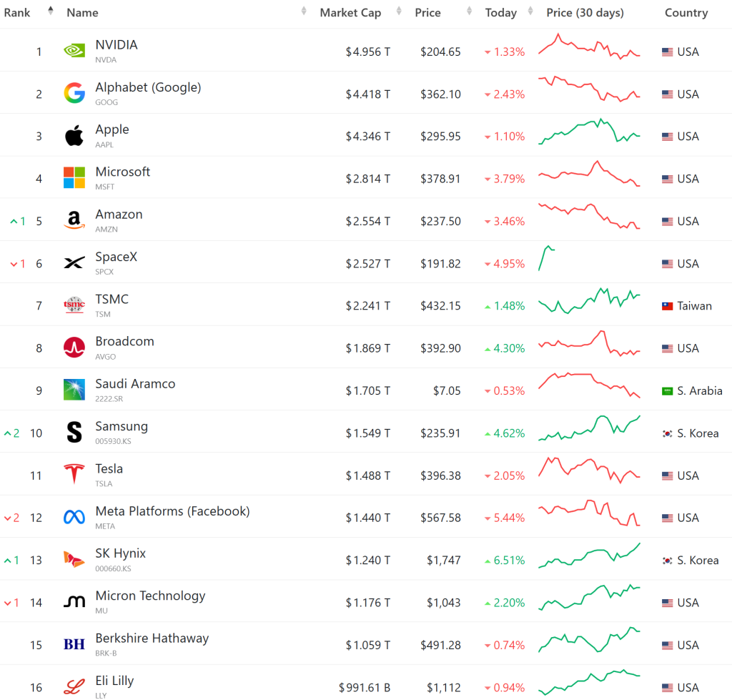
Task: Open the Eli Lilly company link
Action: 114,681
